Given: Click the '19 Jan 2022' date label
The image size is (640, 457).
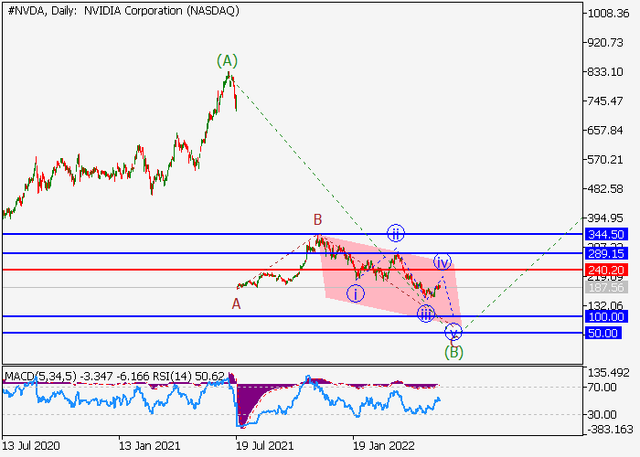Looking at the screenshot, I should [383, 446].
